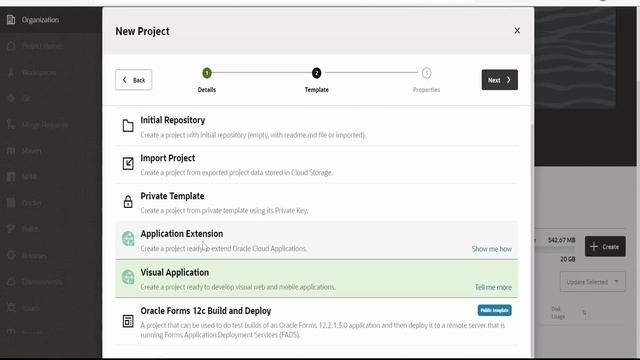Click the sort icon next to Disk Usage

(x=584, y=313)
